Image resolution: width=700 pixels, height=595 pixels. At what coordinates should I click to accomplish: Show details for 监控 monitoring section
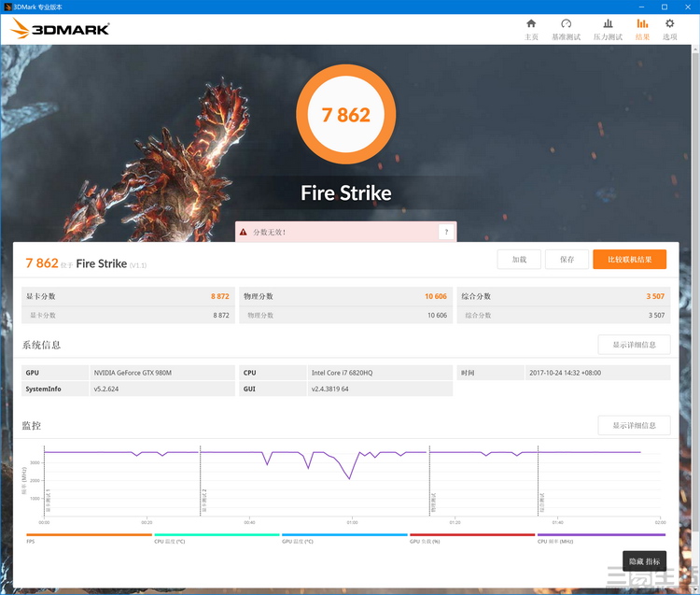[x=634, y=425]
